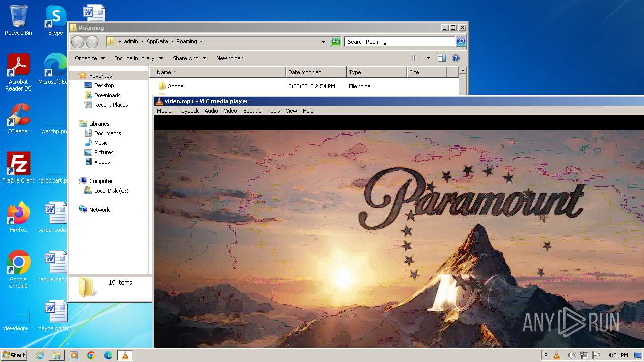Click the Search Roaming input field

click(399, 42)
